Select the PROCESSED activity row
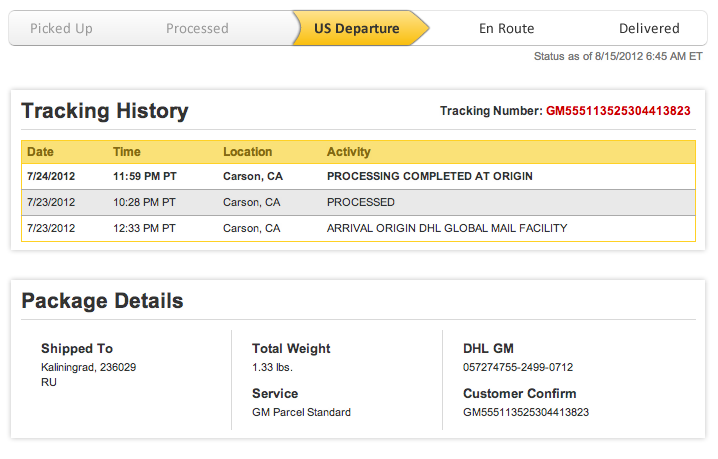Image resolution: width=718 pixels, height=459 pixels. 360,202
